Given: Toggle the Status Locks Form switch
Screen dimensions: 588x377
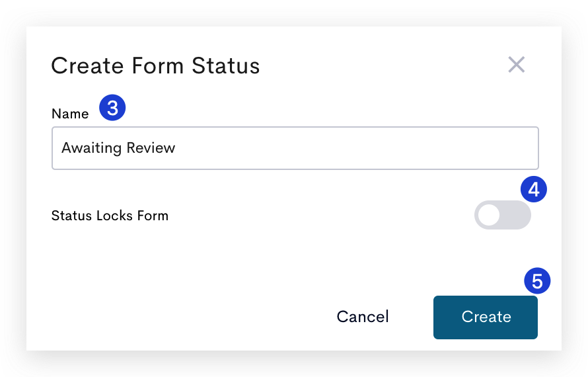Looking at the screenshot, I should tap(503, 215).
